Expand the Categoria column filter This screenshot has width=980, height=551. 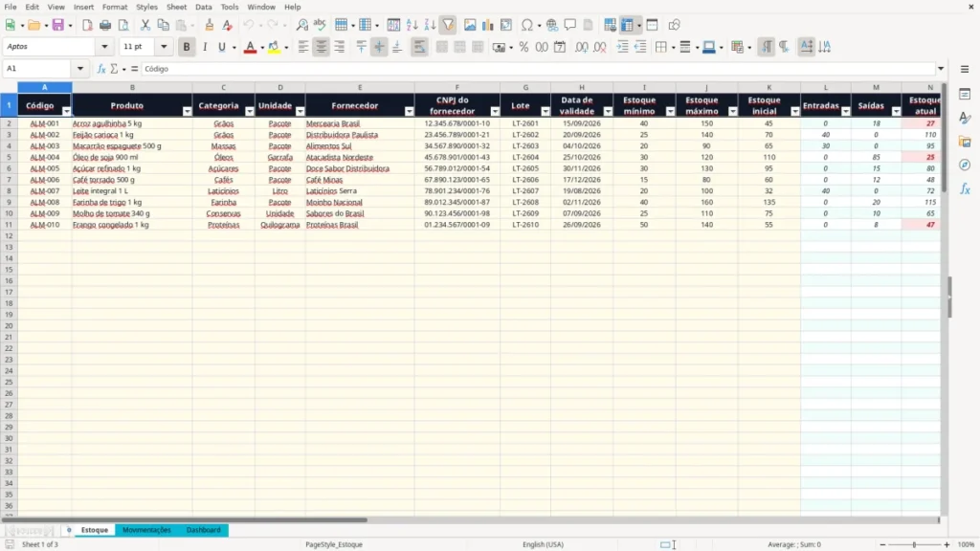tap(250, 111)
